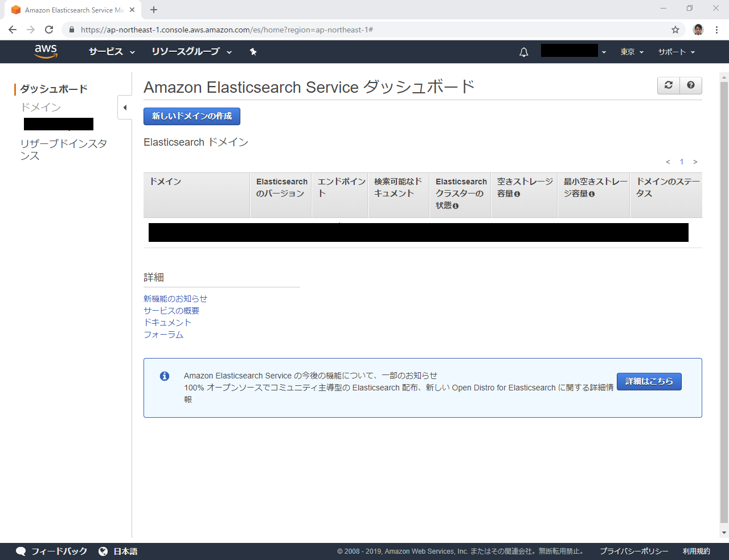Click the browser address bar URL
Viewport: 729px width, 560px height.
click(227, 30)
